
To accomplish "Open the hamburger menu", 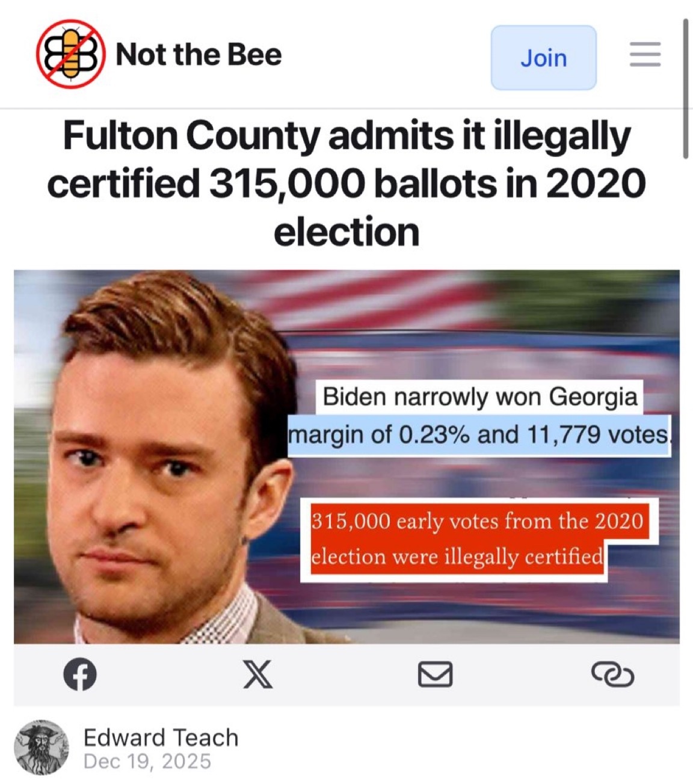I will pyautogui.click(x=645, y=55).
